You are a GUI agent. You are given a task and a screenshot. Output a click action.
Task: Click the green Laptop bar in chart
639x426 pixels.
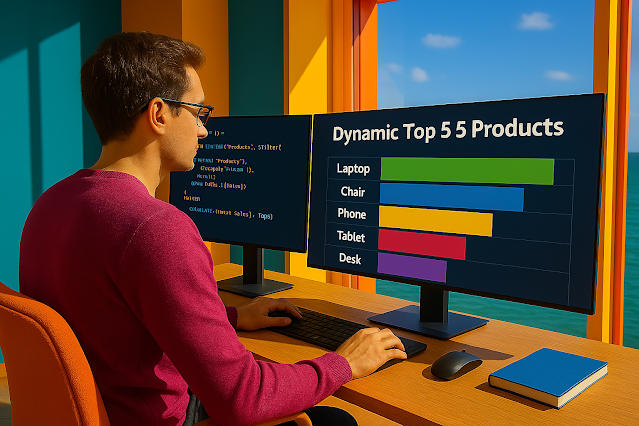467,171
